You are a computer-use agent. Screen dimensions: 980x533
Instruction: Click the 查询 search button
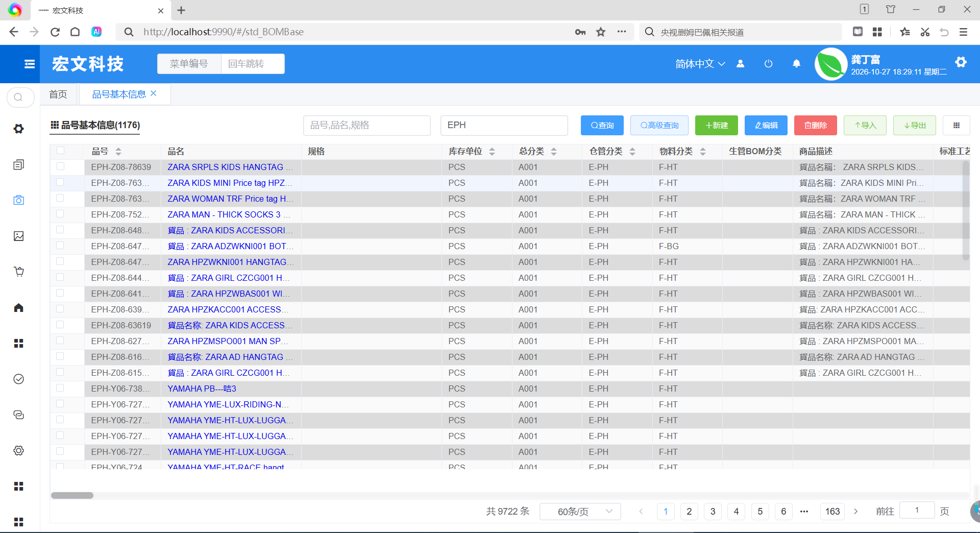click(x=602, y=125)
